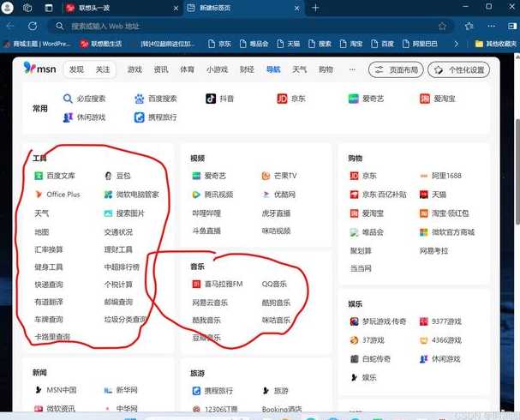Open 必应搜索 magnifier icon in 常用
520x420 pixels.
(x=68, y=99)
